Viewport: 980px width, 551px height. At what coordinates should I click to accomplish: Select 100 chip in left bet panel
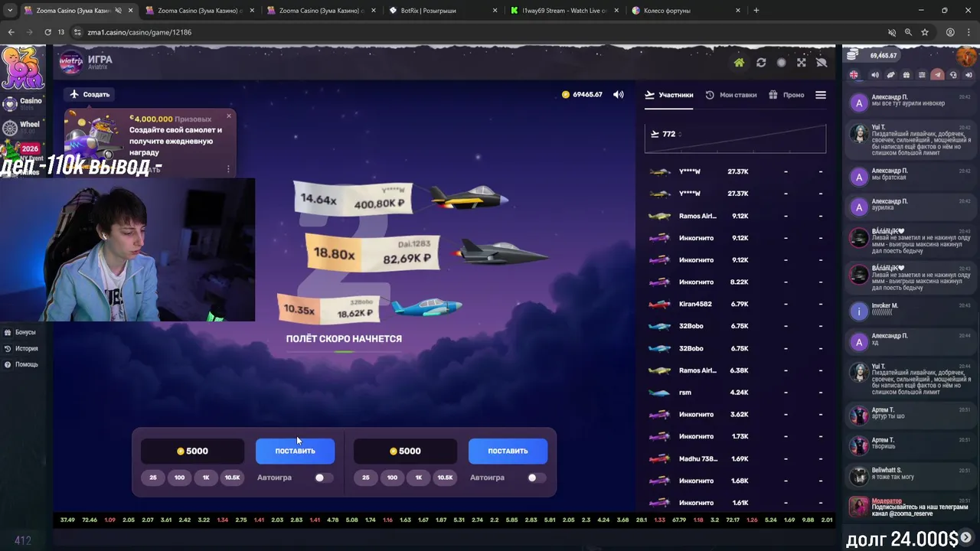[179, 478]
